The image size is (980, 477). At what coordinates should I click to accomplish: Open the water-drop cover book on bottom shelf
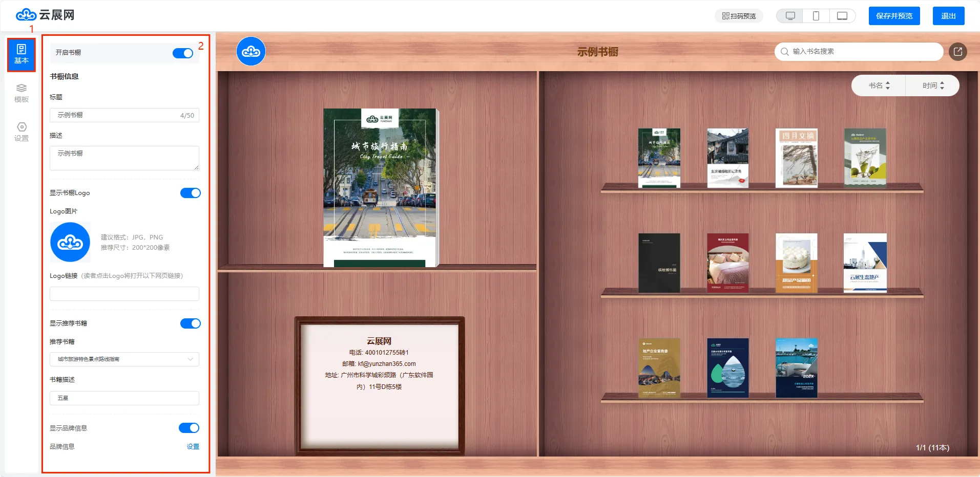tap(728, 367)
